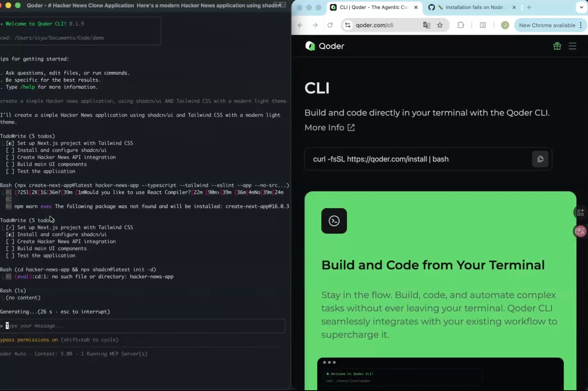
Task: Open the More Info link
Action: [x=329, y=127]
